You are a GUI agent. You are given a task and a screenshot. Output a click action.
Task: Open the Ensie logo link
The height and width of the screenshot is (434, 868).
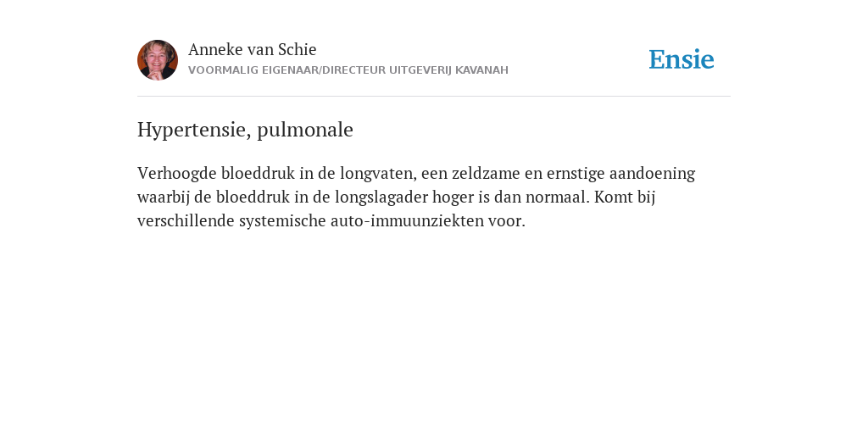coord(682,59)
